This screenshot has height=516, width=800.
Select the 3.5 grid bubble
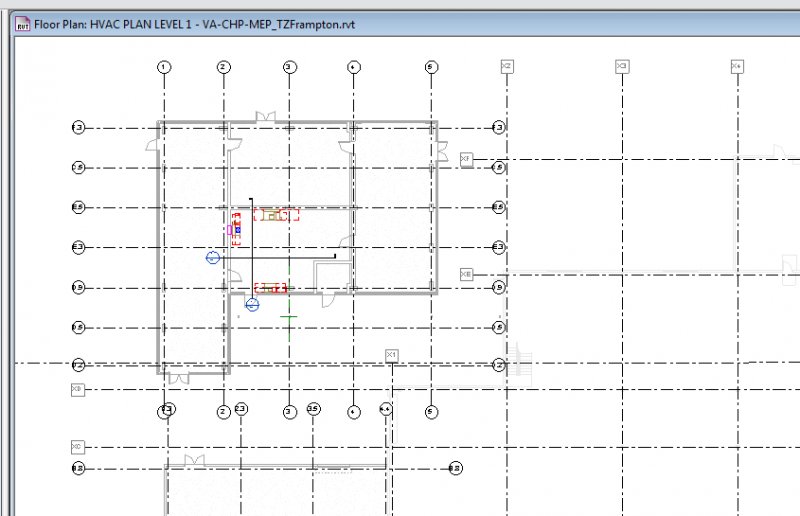[x=313, y=409]
